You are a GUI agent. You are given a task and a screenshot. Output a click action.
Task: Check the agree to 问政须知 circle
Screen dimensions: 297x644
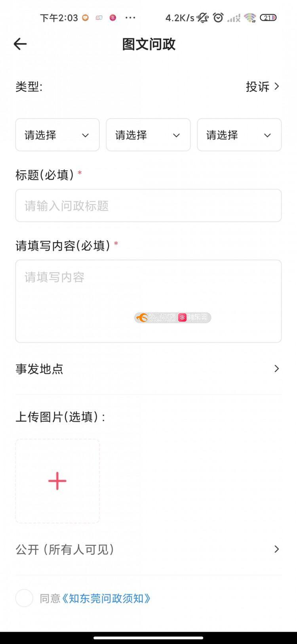pyautogui.click(x=24, y=598)
